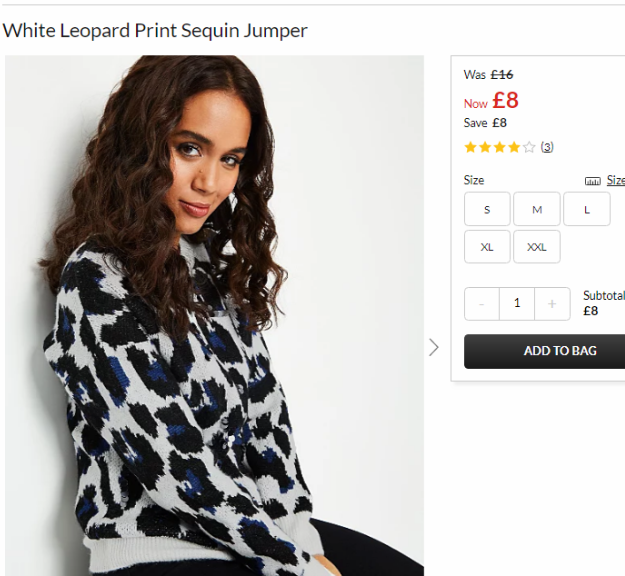Select size XXL
625x576 pixels.
pos(537,247)
